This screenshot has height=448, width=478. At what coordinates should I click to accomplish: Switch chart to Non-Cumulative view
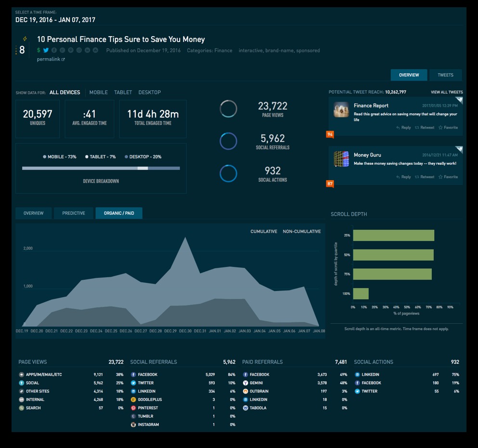(301, 232)
